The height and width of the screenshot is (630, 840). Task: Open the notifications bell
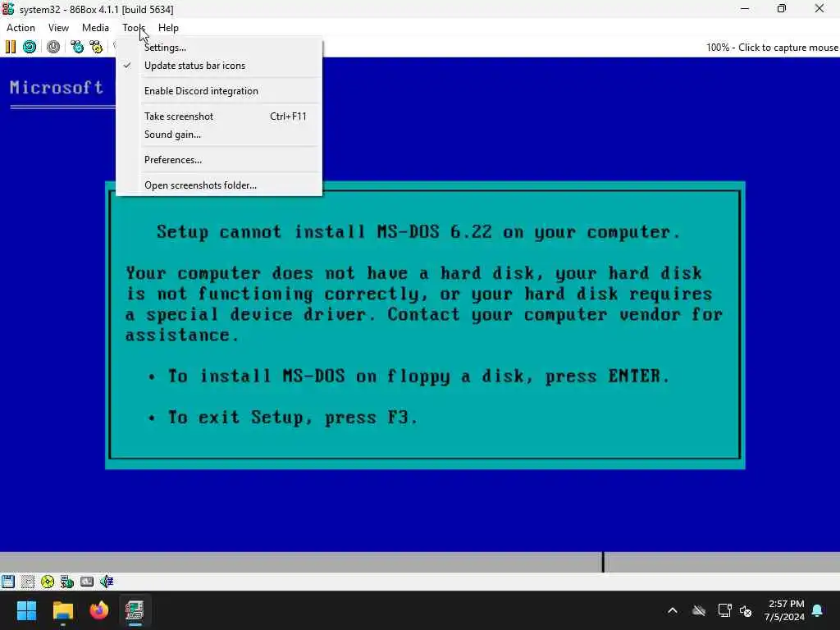tap(818, 610)
